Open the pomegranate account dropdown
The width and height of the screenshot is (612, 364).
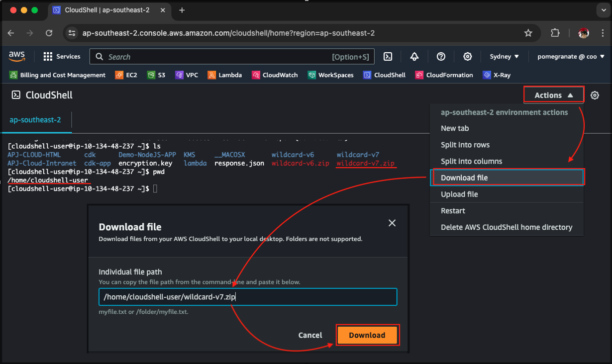click(571, 57)
